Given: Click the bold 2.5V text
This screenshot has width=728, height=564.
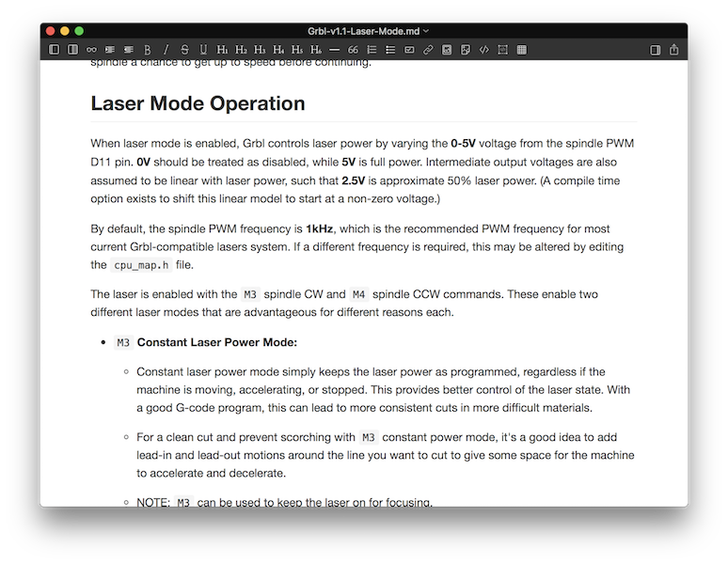Looking at the screenshot, I should tap(354, 180).
